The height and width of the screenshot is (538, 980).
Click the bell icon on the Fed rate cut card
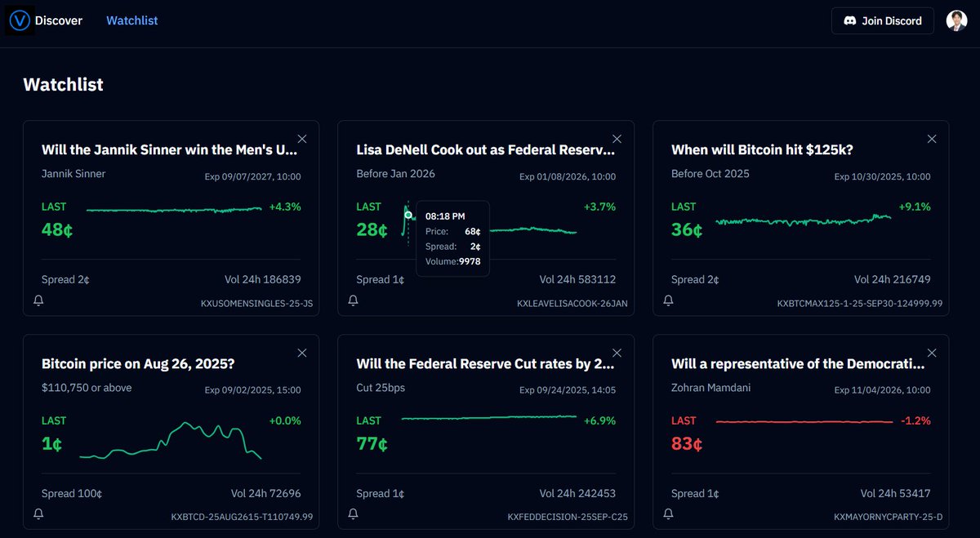click(x=353, y=514)
